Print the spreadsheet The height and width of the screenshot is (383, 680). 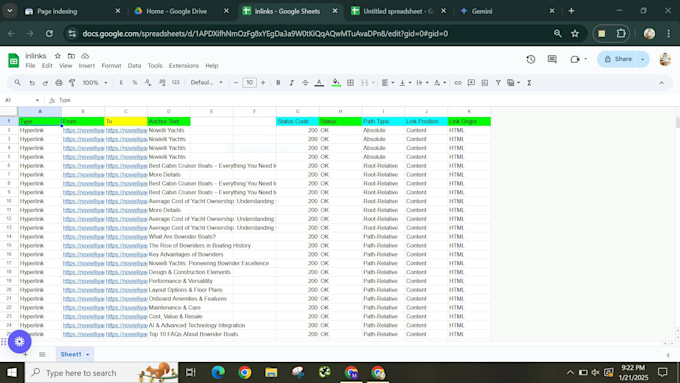coord(59,82)
